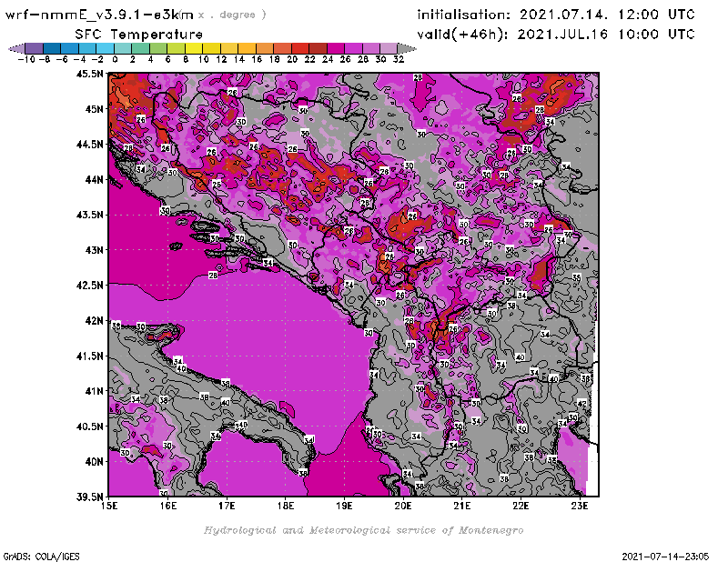728x562 pixels.
Task: Click the 12 tick label on legend
Action: coord(221,59)
